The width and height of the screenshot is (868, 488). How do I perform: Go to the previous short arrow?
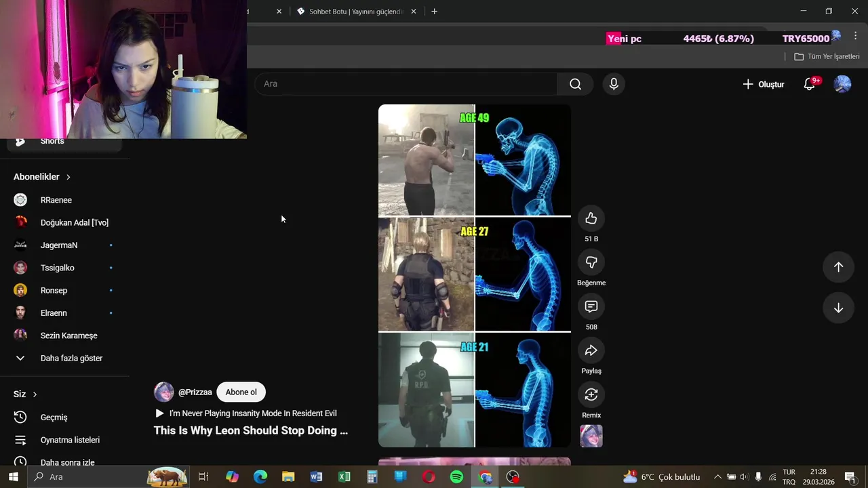(x=838, y=267)
